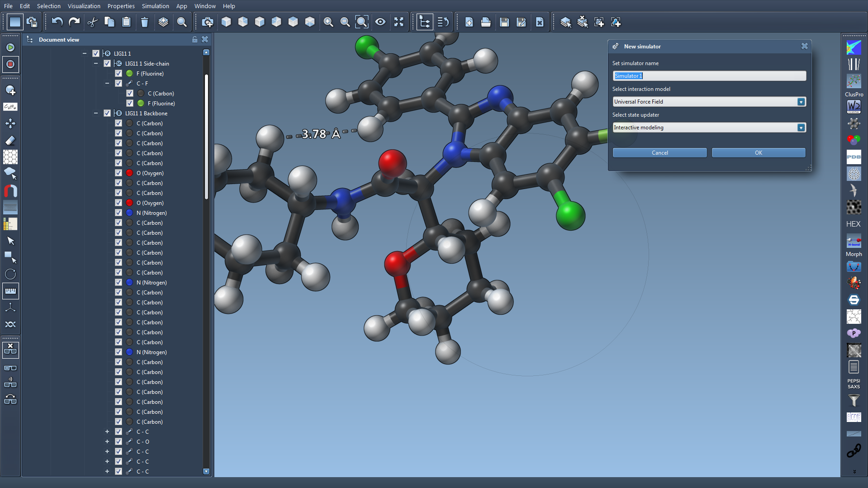Open the PDB importer app icon
Viewport: 868px width, 488px height.
click(854, 157)
